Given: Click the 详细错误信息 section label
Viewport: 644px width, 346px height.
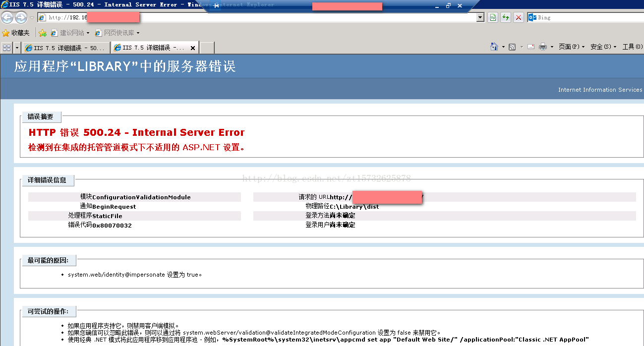Looking at the screenshot, I should point(47,180).
